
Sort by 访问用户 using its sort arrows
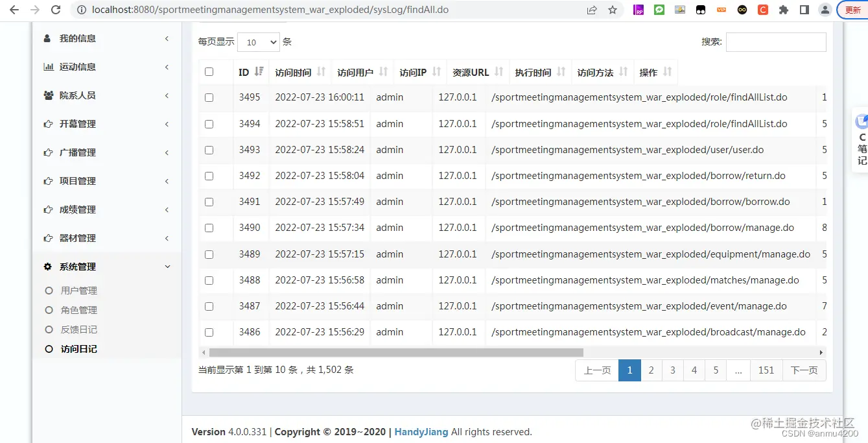[383, 72]
